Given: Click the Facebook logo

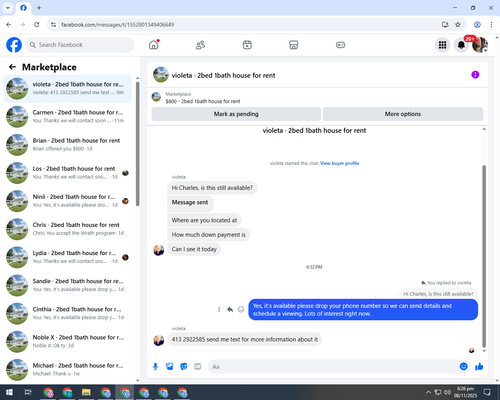Looking at the screenshot, I should [14, 45].
